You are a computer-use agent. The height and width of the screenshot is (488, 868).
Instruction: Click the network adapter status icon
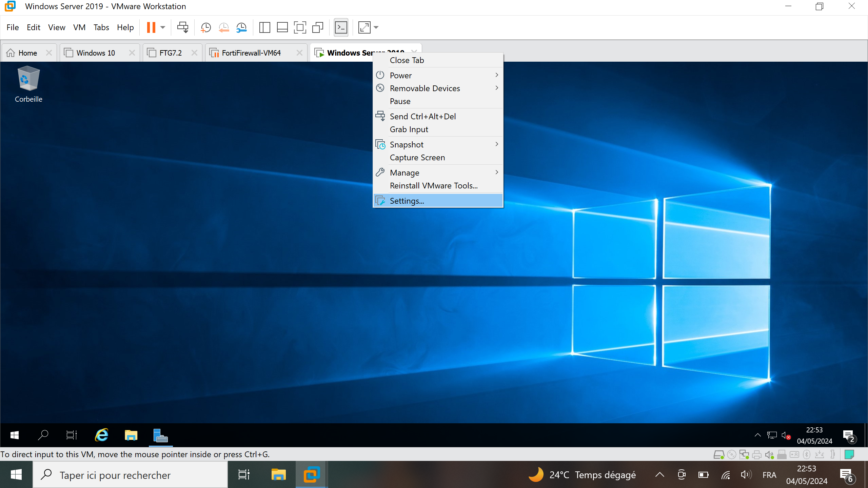[744, 454]
